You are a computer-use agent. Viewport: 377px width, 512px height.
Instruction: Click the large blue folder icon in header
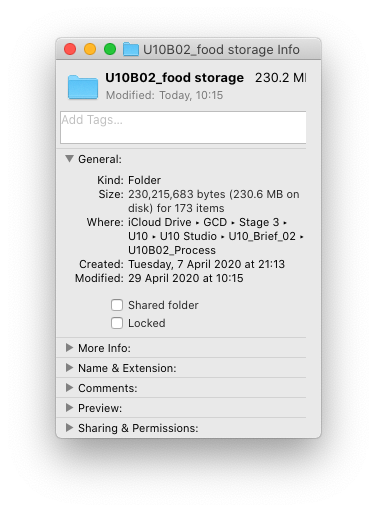pyautogui.click(x=83, y=87)
